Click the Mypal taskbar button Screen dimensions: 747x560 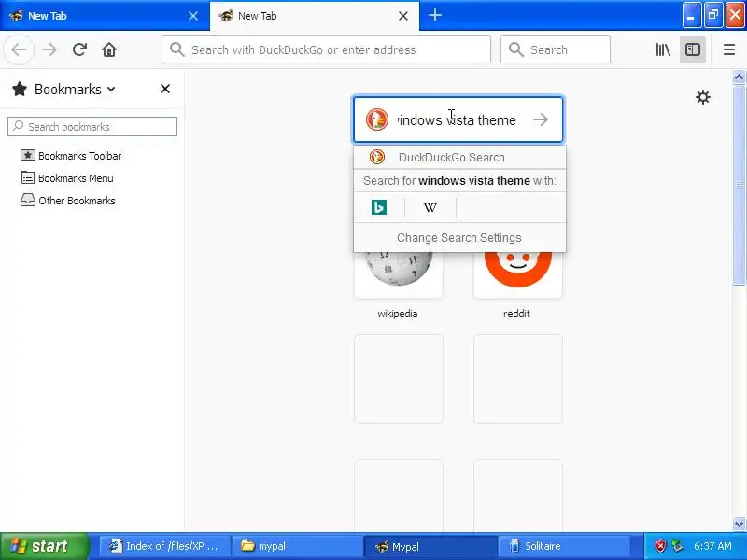tap(430, 546)
